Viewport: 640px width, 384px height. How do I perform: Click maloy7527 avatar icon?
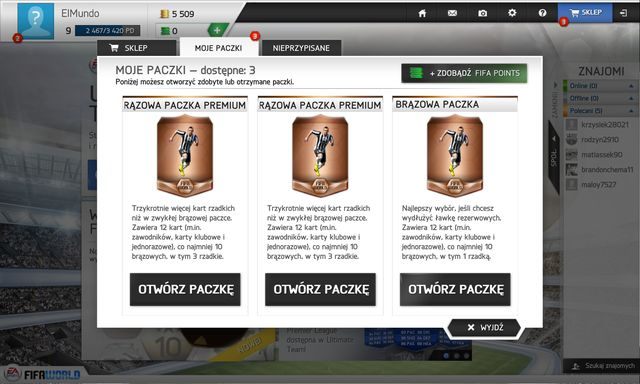tap(571, 184)
